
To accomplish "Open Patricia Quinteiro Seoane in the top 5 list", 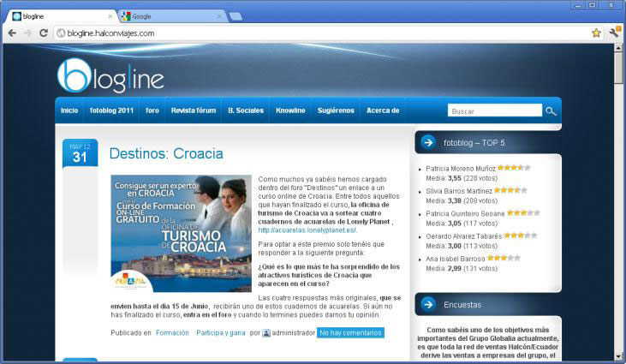I will coord(465,213).
